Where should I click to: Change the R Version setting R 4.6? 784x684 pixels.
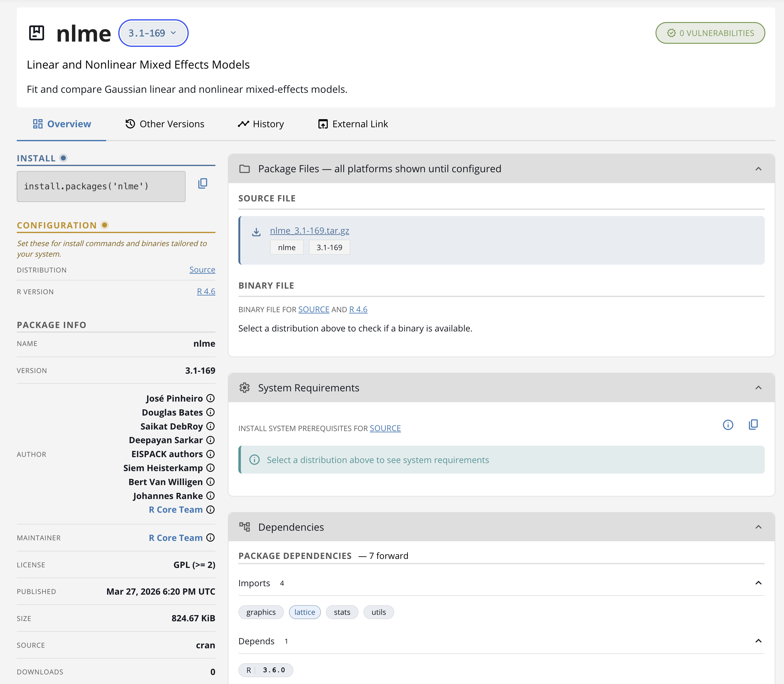pyautogui.click(x=206, y=292)
